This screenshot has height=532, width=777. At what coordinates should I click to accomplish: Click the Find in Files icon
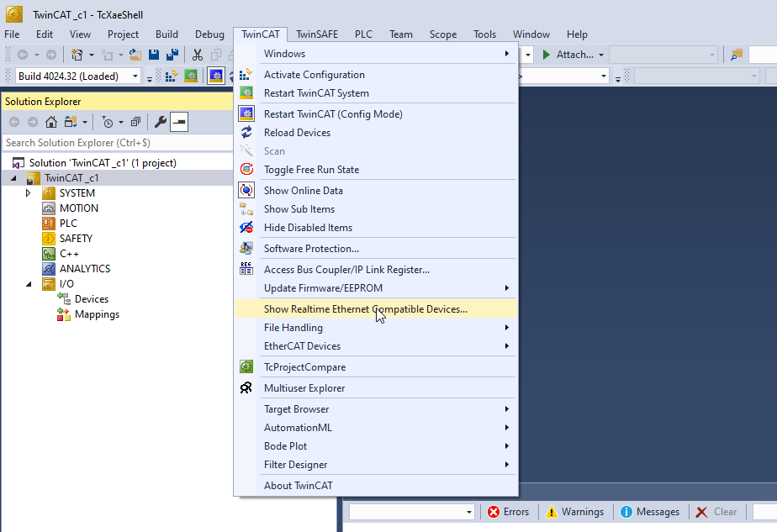[x=737, y=55]
